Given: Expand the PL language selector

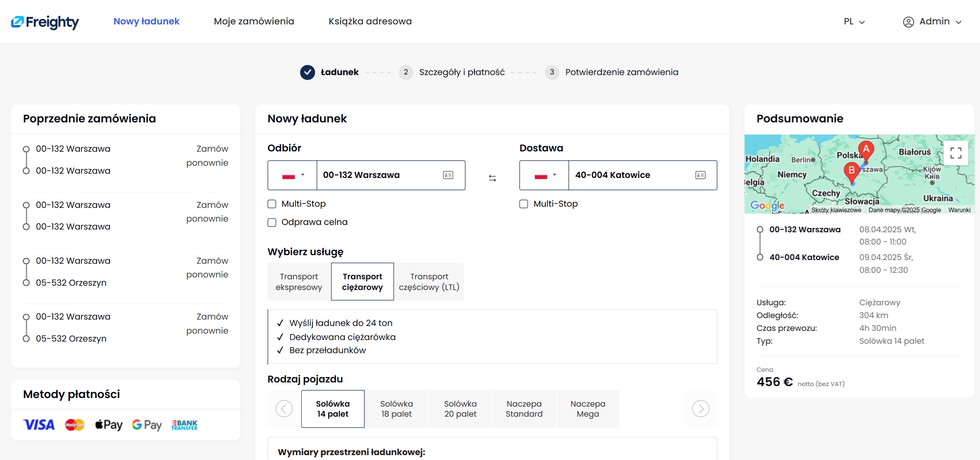Looking at the screenshot, I should 854,22.
